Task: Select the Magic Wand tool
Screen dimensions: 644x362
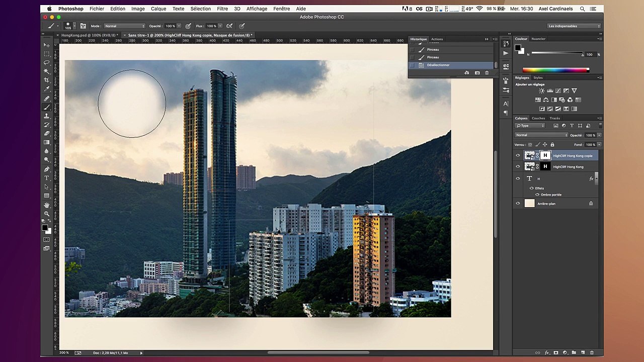Action: tap(47, 71)
